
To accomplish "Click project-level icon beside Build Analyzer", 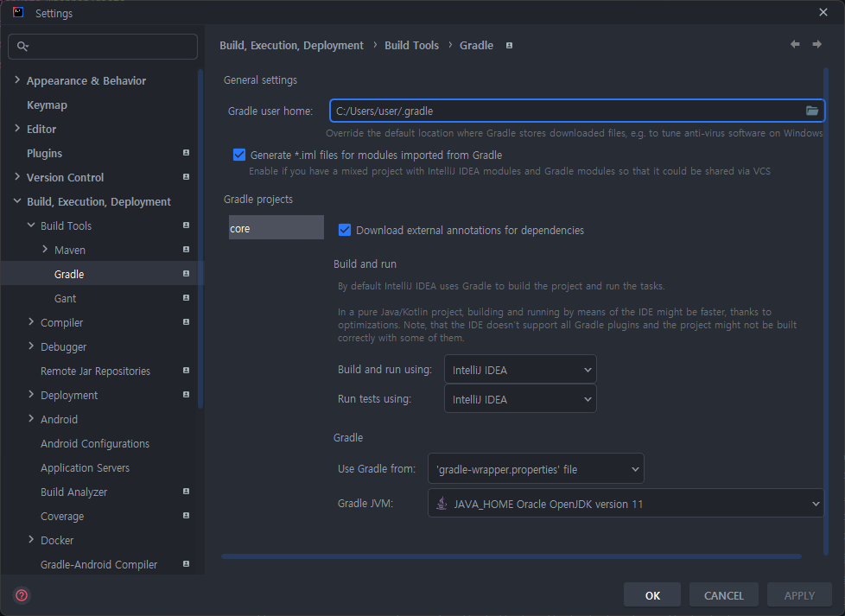I will (x=186, y=492).
